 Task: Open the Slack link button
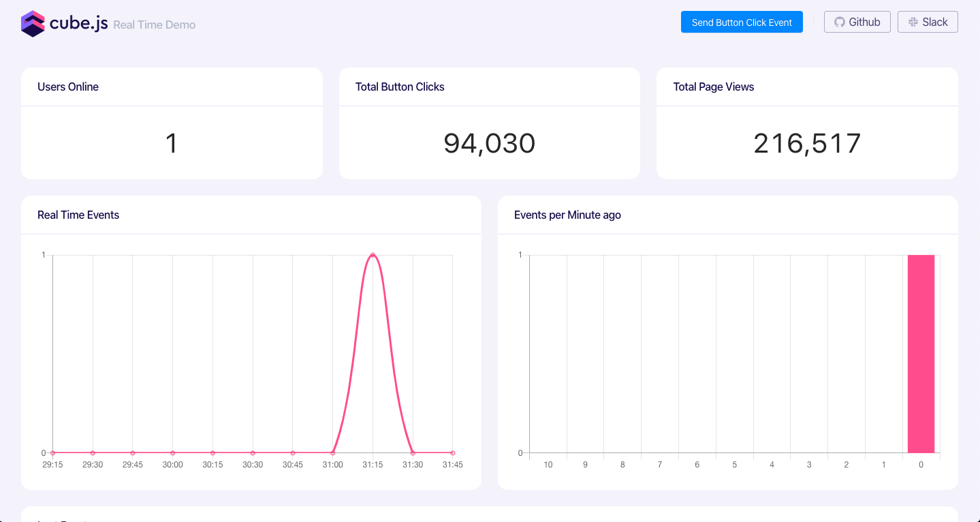(928, 22)
